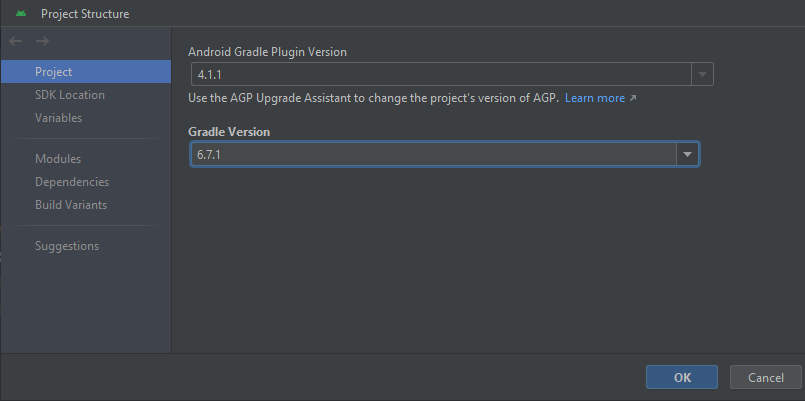Go forward with the right arrow
This screenshot has height=401, width=805.
click(x=43, y=41)
